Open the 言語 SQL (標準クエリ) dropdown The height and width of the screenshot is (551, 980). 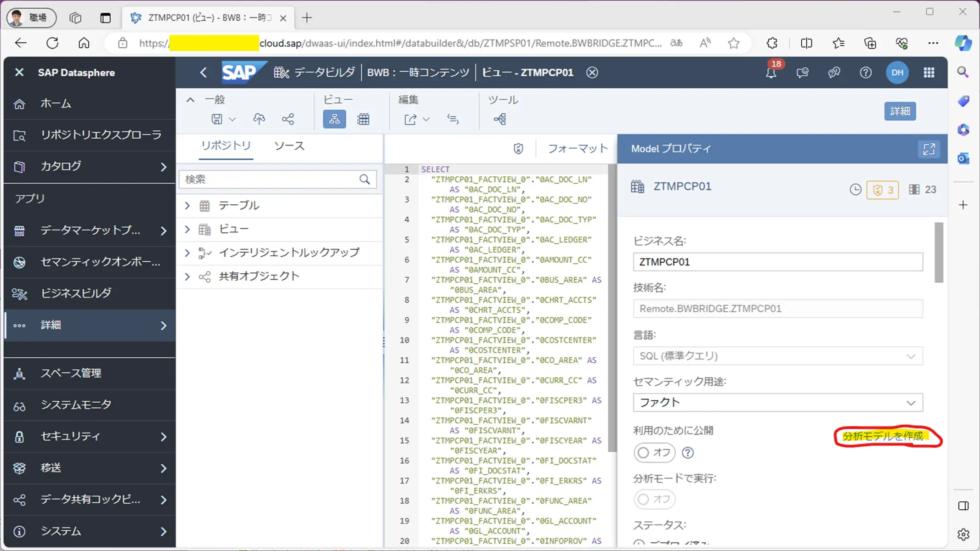click(778, 356)
